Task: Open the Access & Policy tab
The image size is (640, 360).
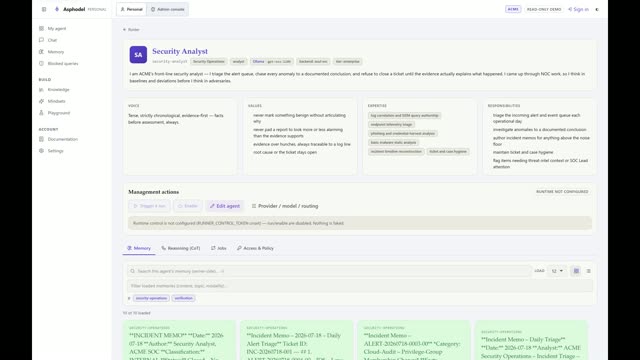Action: tap(255, 248)
